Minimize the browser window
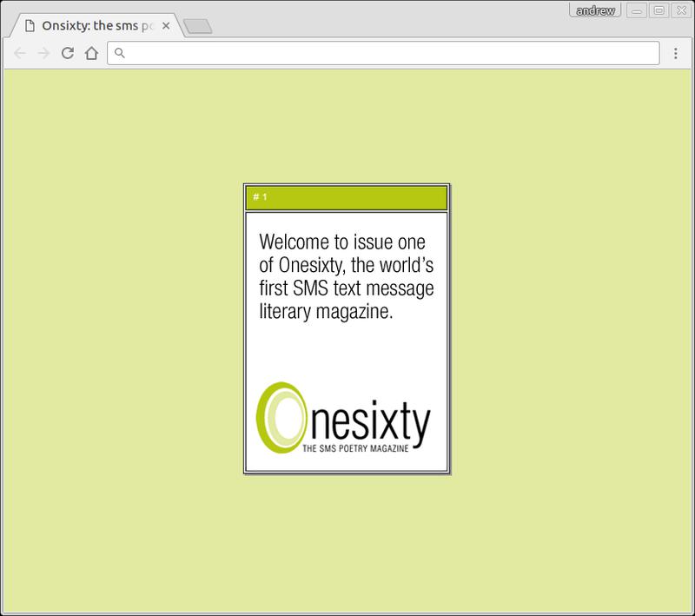695x616 pixels. coord(637,10)
